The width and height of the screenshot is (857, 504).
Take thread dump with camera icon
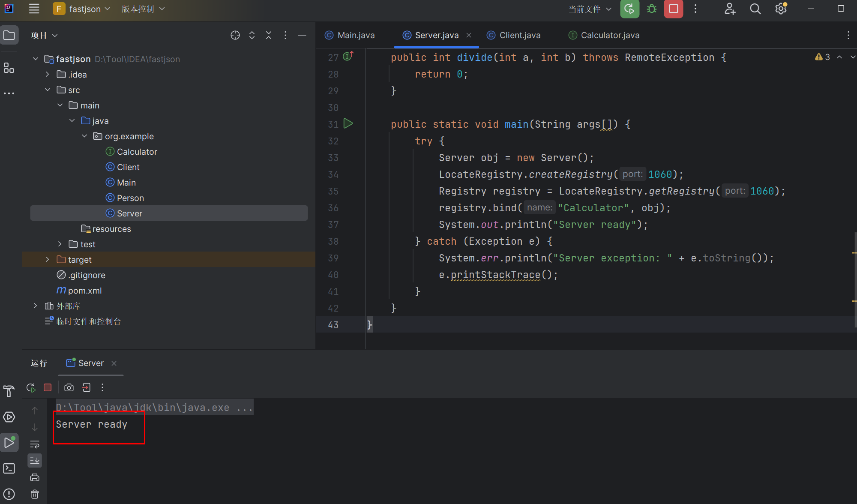[x=69, y=387]
